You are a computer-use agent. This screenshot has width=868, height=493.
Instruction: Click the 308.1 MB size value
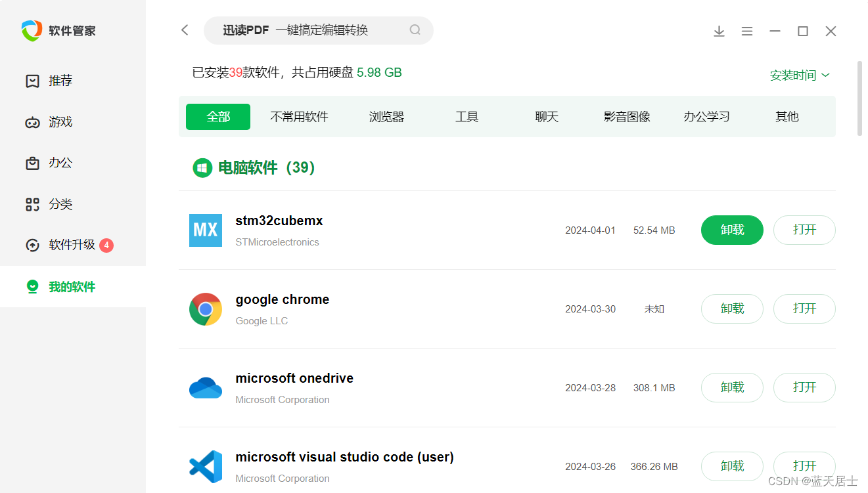(654, 388)
